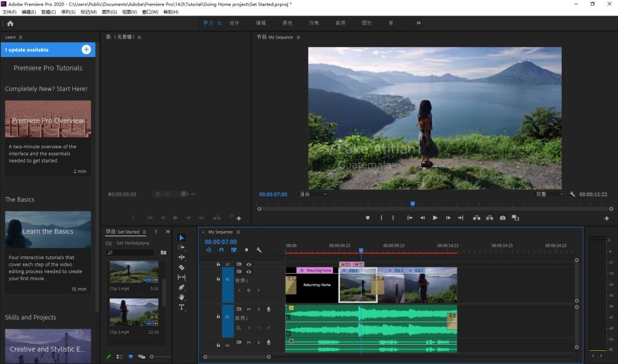The image size is (618, 364).
Task: Toggle lock on V1 track
Action: [218, 279]
